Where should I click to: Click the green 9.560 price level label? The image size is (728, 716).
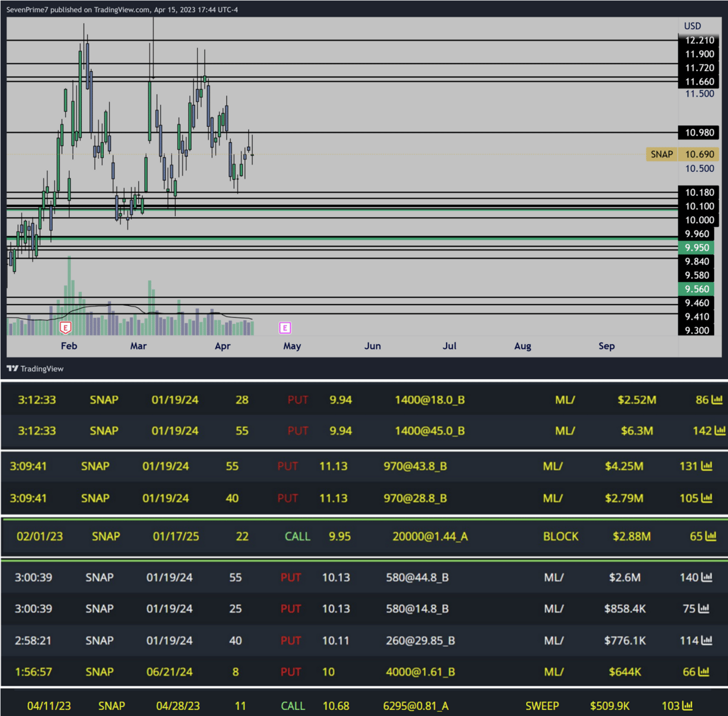coord(696,289)
